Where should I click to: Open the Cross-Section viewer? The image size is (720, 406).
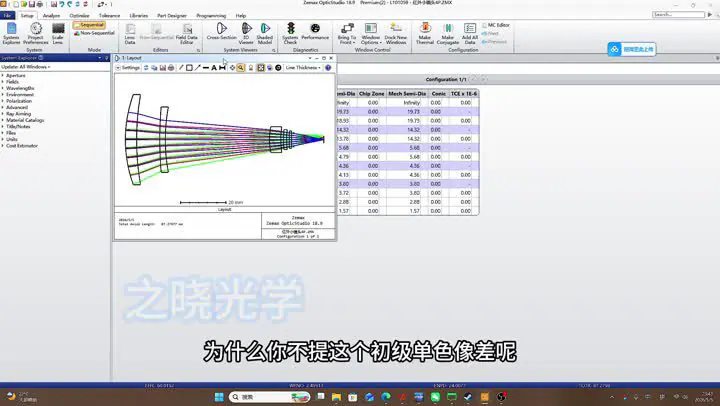click(x=221, y=32)
